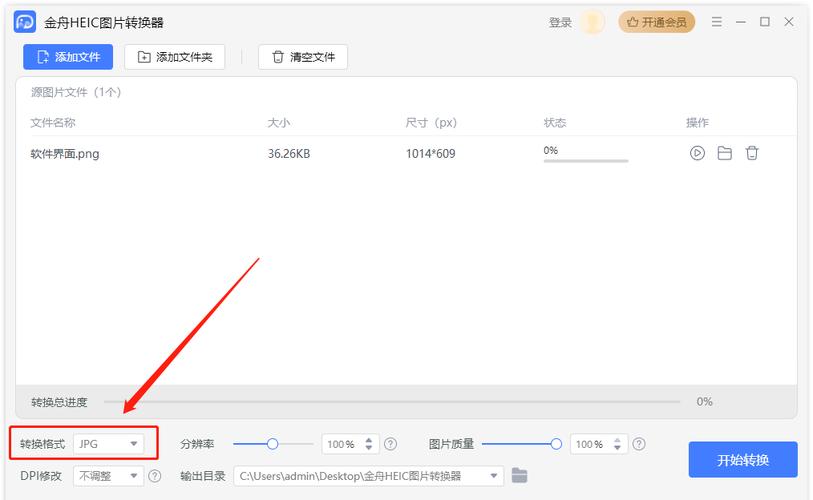Click the dimension value 1014*609
This screenshot has width=813, height=500.
point(430,154)
